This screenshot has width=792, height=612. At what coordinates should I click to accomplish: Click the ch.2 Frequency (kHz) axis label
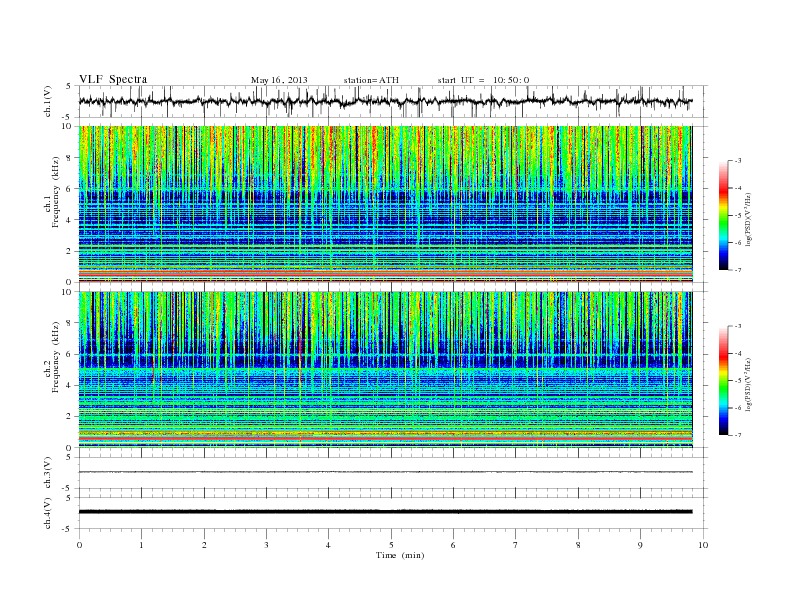click(x=51, y=358)
